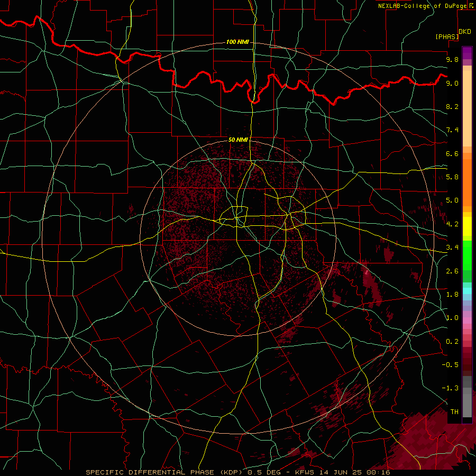Image resolution: width=476 pixels, height=476 pixels.
Task: Select the 1.0 scale value
Action: (452, 318)
